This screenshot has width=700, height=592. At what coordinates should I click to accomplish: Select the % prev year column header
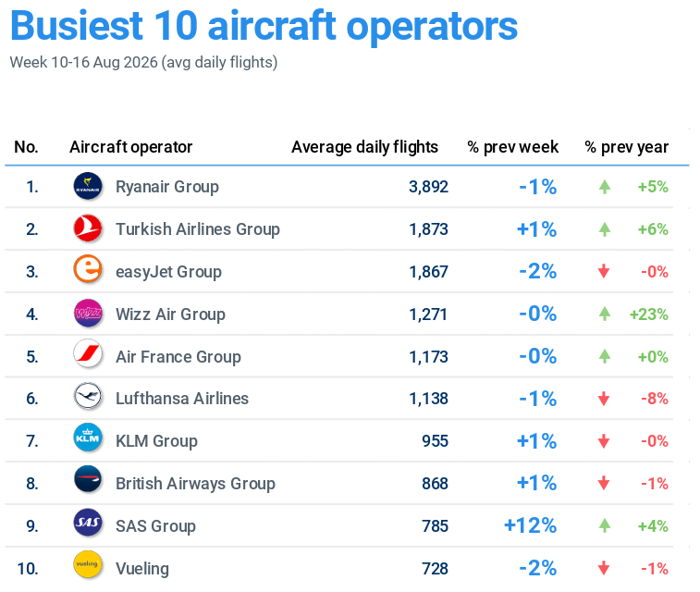[x=626, y=147]
